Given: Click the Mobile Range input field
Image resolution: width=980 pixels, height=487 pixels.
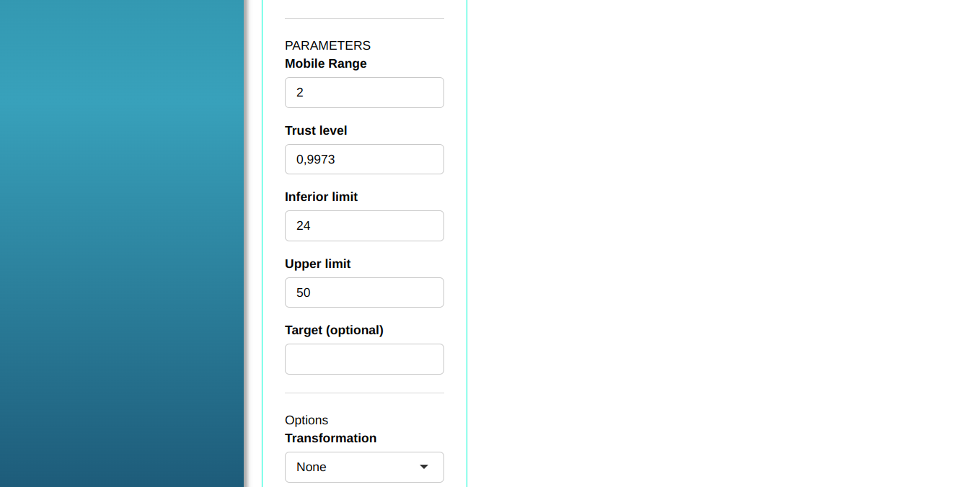Looking at the screenshot, I should tap(364, 93).
